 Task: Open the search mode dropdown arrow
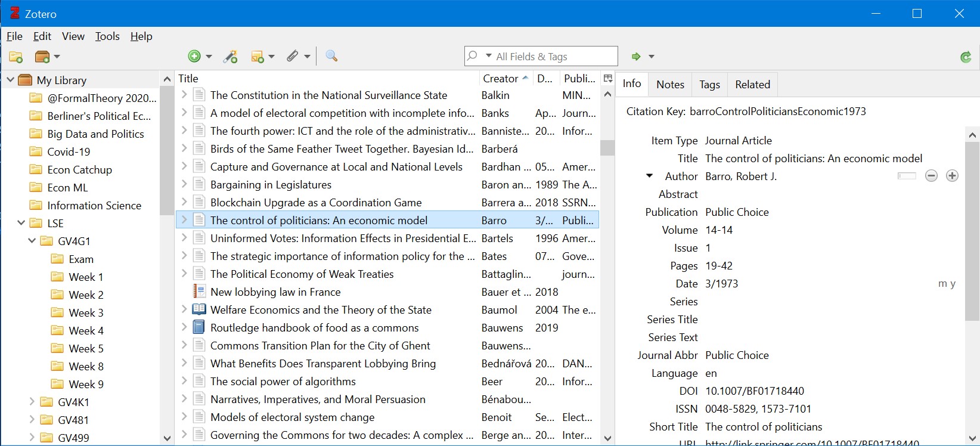pos(489,56)
